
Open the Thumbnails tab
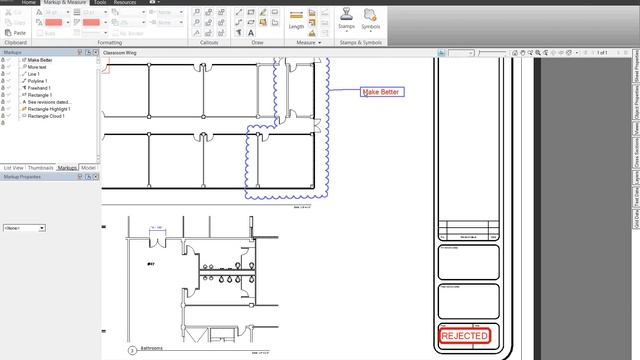40,168
